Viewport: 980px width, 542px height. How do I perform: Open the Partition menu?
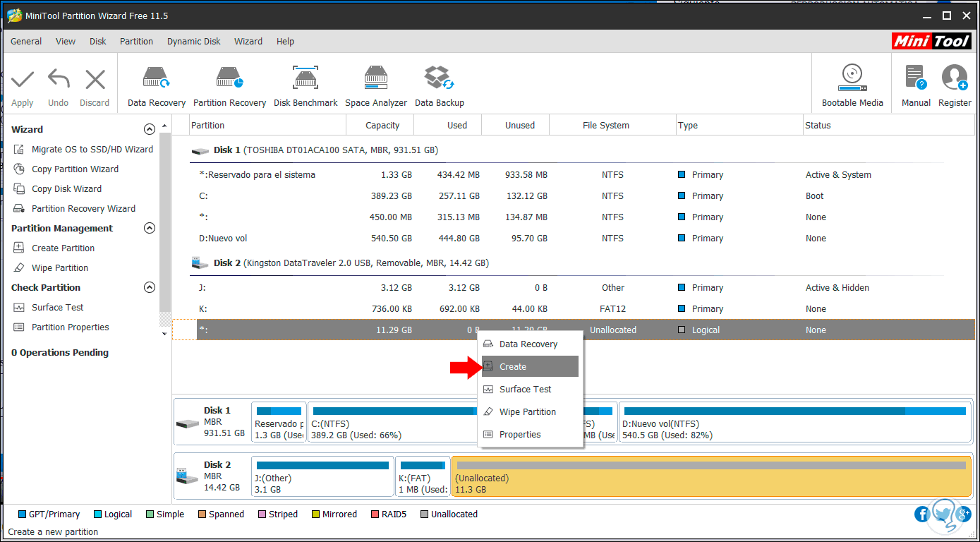click(x=137, y=42)
